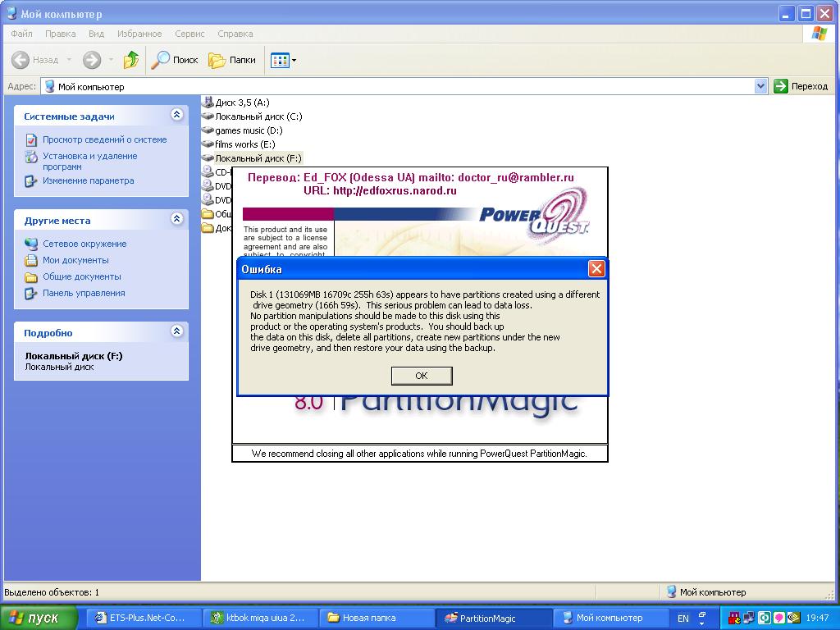Click the Панель управления link
This screenshot has width=840, height=630.
[84, 293]
